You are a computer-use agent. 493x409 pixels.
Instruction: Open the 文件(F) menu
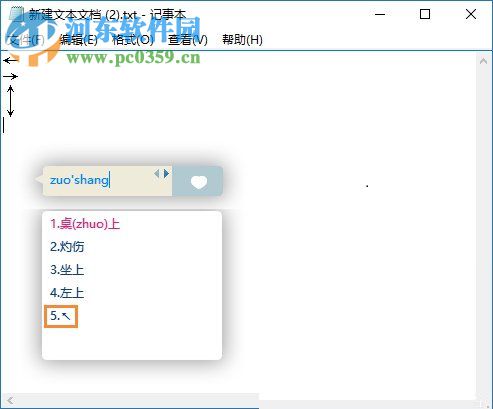click(25, 40)
